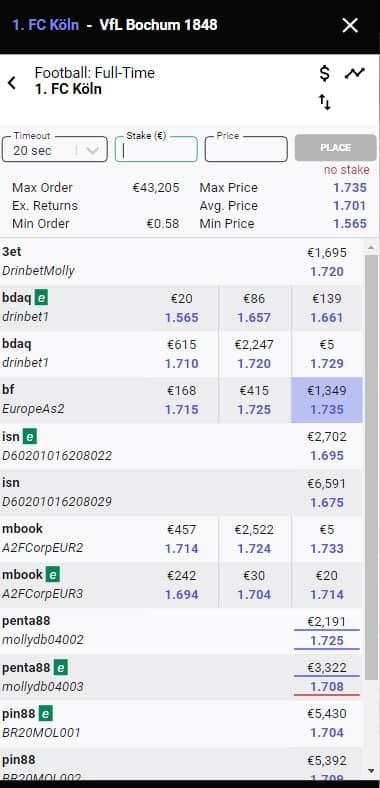Image resolution: width=380 pixels, height=788 pixels.
Task: Open the price trend chart icon
Action: point(355,73)
